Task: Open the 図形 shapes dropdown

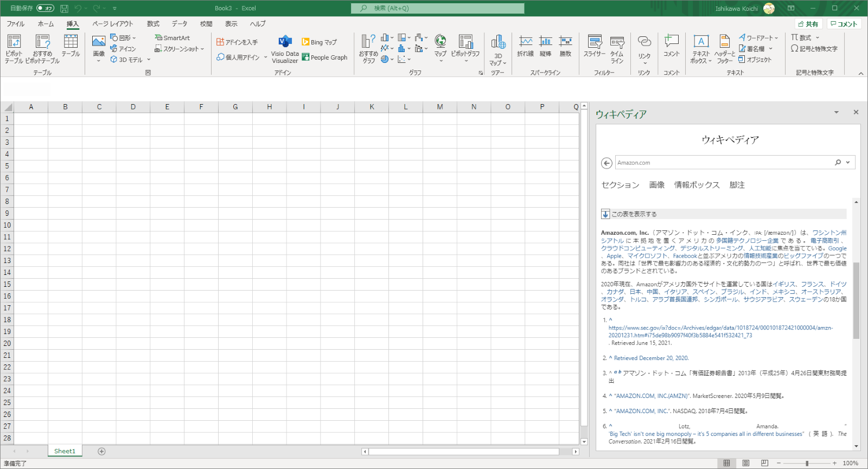Action: [x=123, y=37]
